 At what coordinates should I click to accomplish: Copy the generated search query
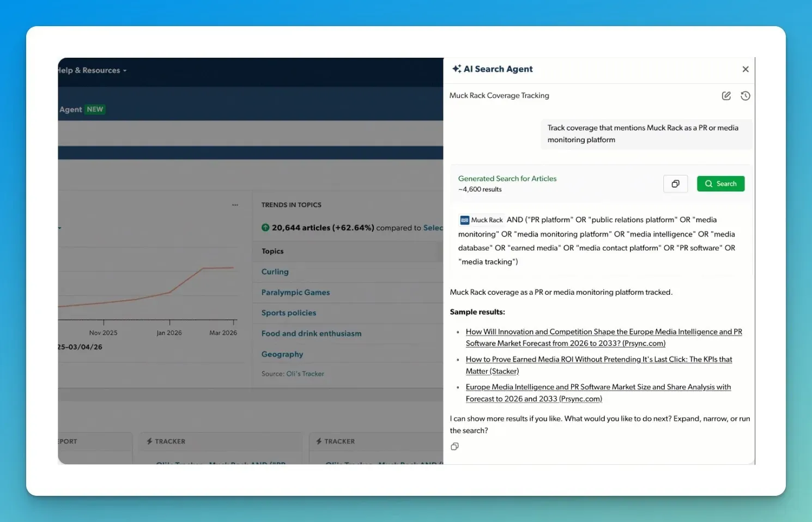click(675, 184)
